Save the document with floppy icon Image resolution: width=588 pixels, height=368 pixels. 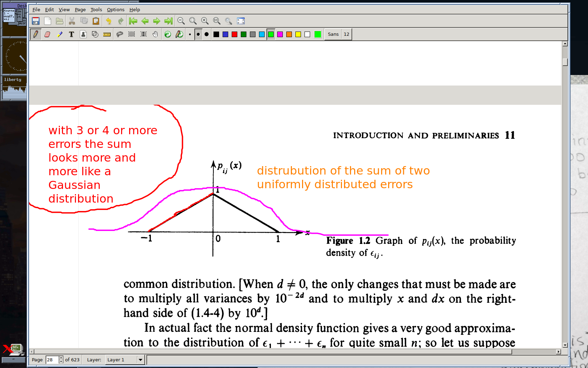click(x=36, y=21)
